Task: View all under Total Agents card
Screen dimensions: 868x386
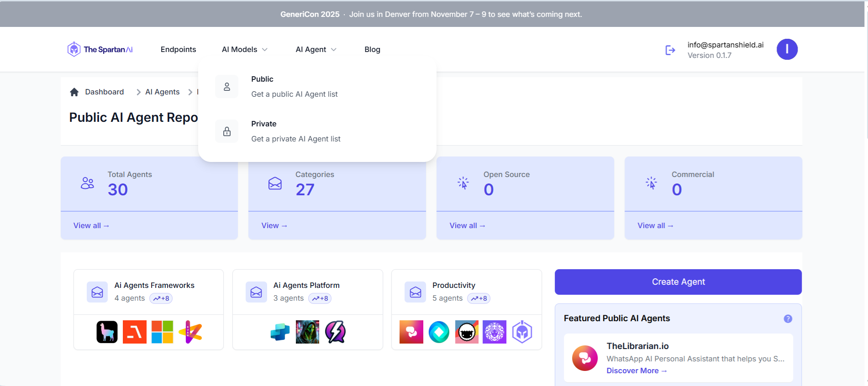Action: coord(91,225)
